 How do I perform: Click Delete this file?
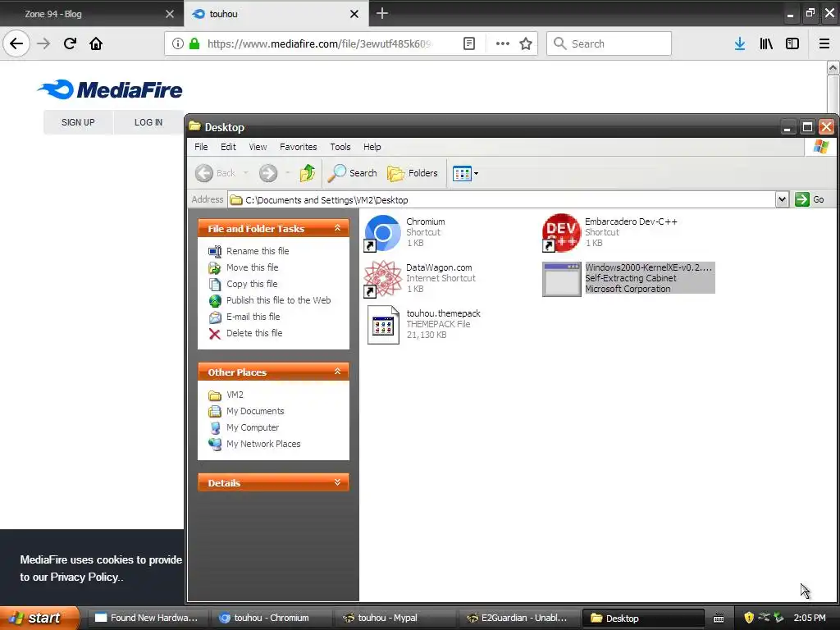pos(254,333)
